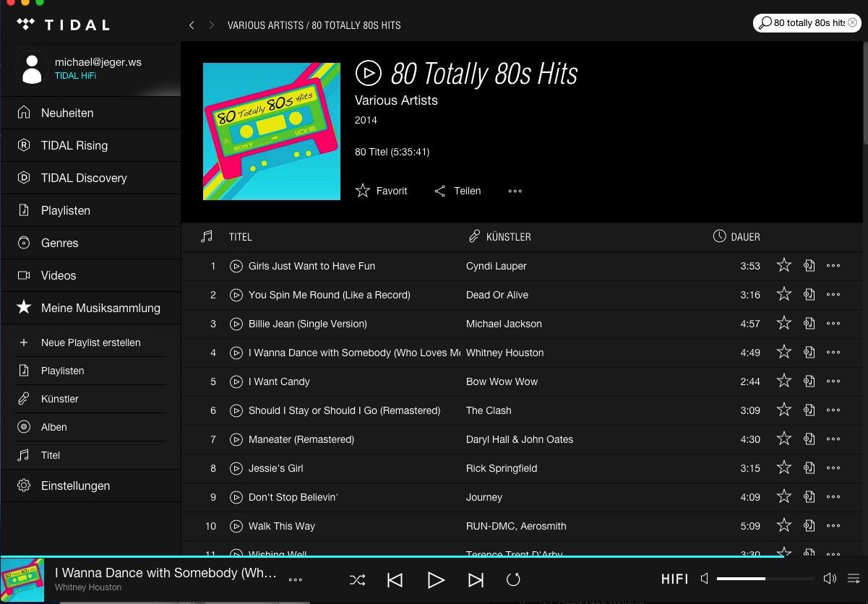
Task: Add Girls Just Want to Have Fun to playlist
Action: 809,266
